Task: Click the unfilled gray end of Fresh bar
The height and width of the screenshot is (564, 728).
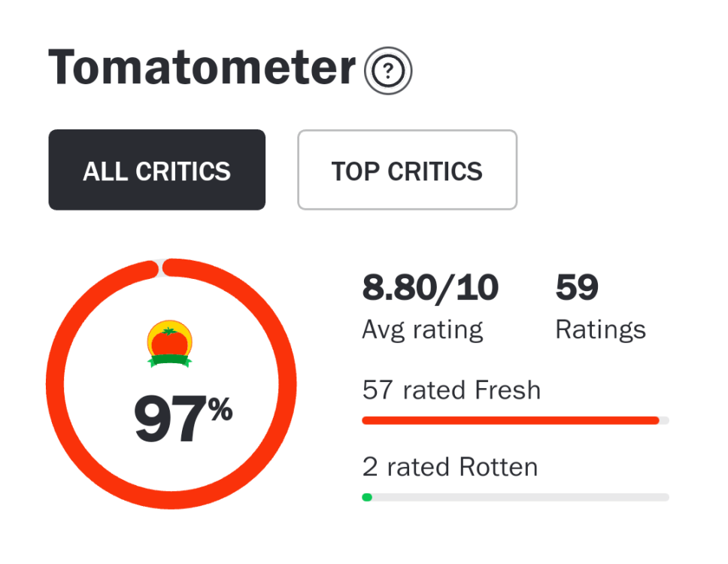Action: coord(664,420)
